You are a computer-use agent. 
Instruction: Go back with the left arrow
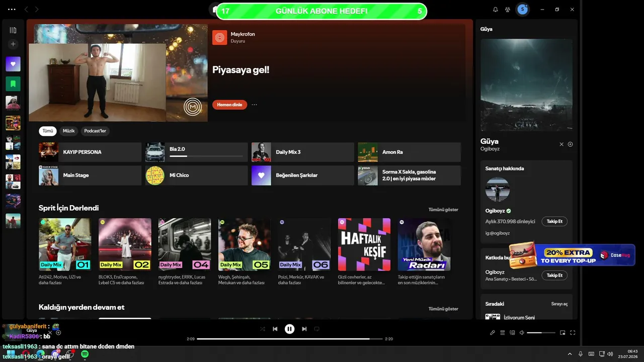point(26,10)
